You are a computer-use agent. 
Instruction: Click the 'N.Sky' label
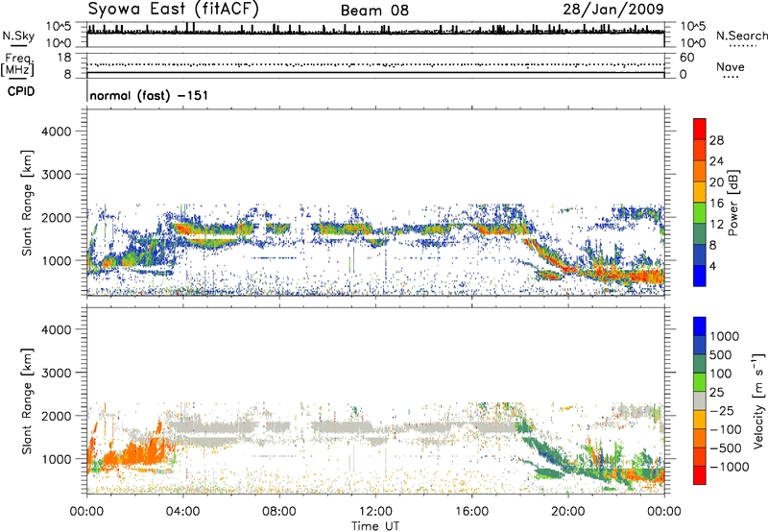(18, 36)
